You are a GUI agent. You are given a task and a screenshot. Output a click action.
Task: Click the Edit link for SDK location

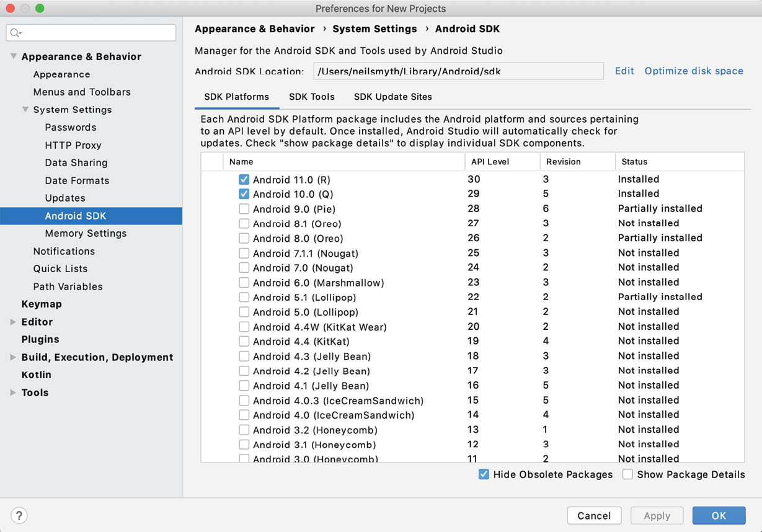624,71
